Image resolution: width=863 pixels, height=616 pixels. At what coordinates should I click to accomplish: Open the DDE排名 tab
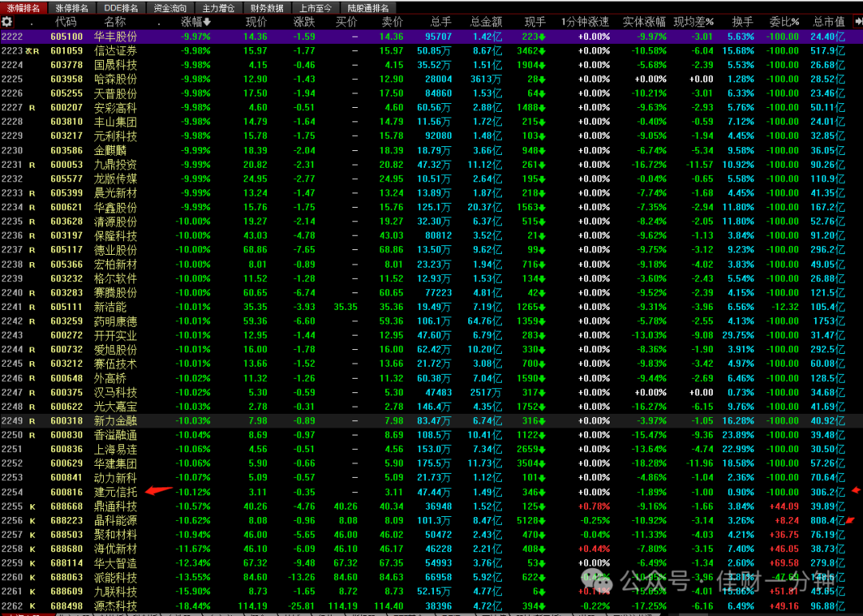tap(121, 8)
